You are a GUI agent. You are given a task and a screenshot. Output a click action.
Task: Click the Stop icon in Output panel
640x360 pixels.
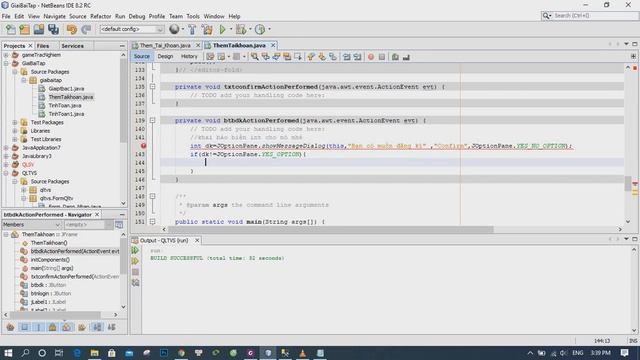click(x=136, y=272)
